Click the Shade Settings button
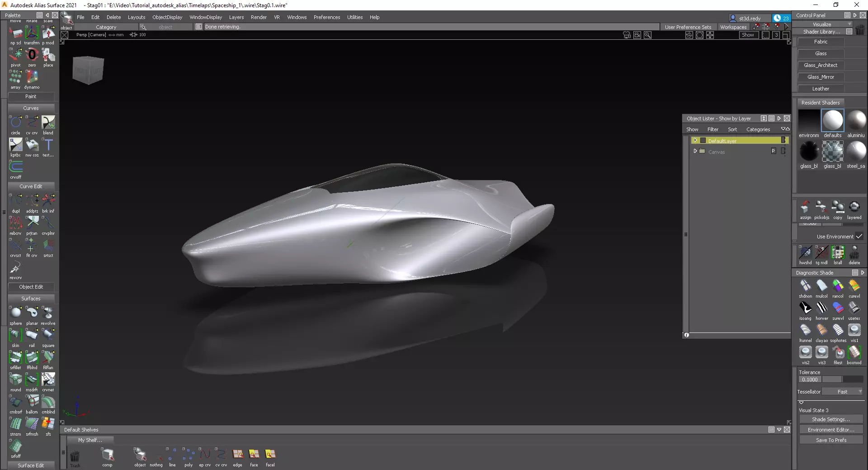 831,419
